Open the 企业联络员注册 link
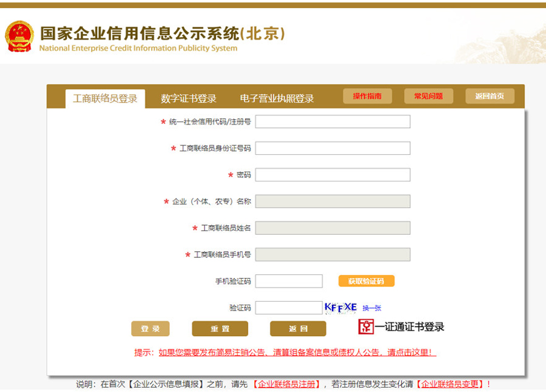Viewport: 546px width, 392px height. coord(286,384)
